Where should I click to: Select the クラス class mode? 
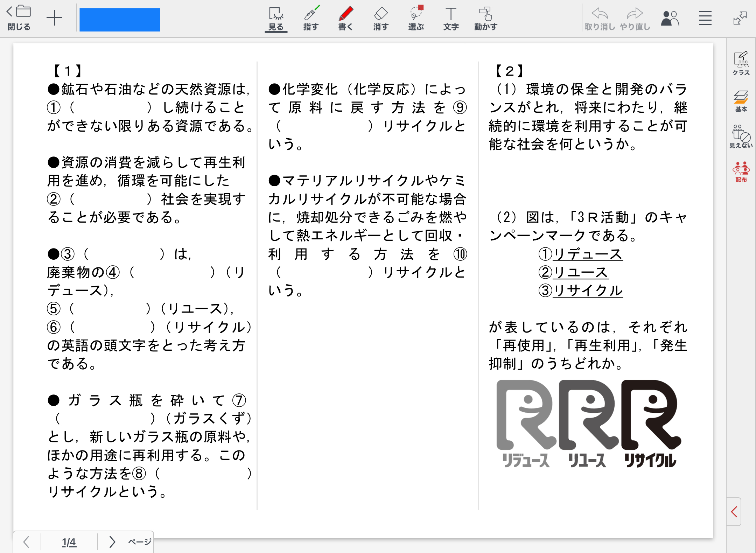tap(741, 64)
